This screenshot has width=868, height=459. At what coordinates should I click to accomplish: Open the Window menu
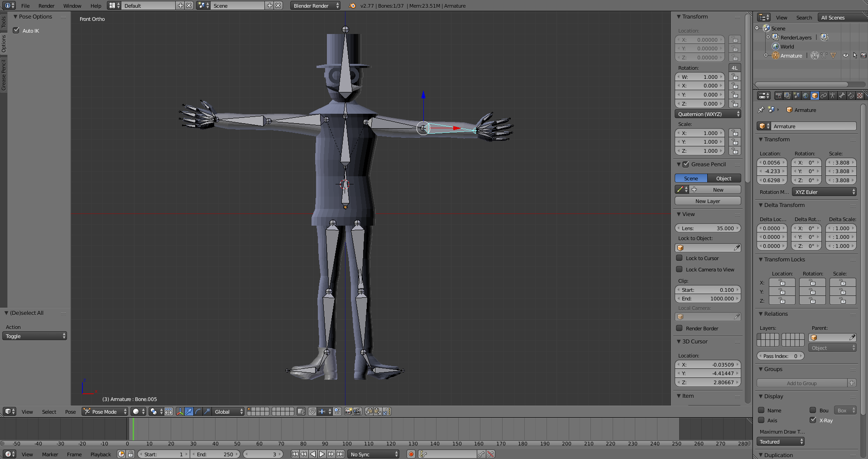pos(72,5)
